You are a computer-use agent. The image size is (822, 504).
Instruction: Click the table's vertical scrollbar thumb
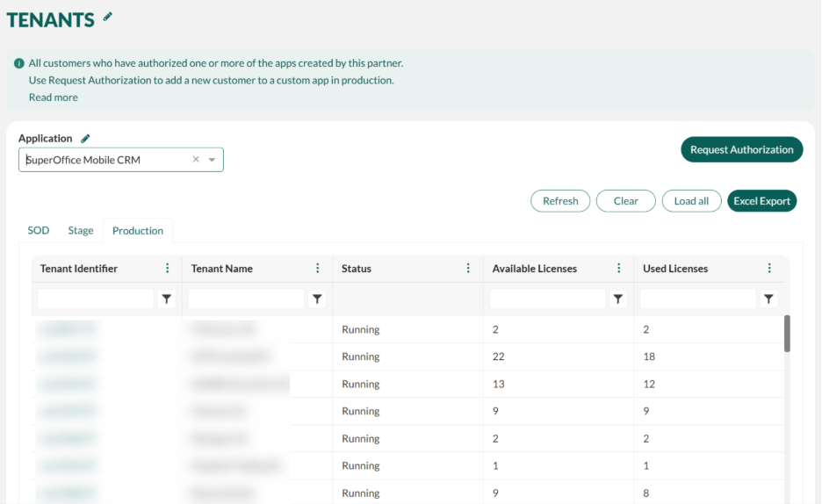point(787,334)
